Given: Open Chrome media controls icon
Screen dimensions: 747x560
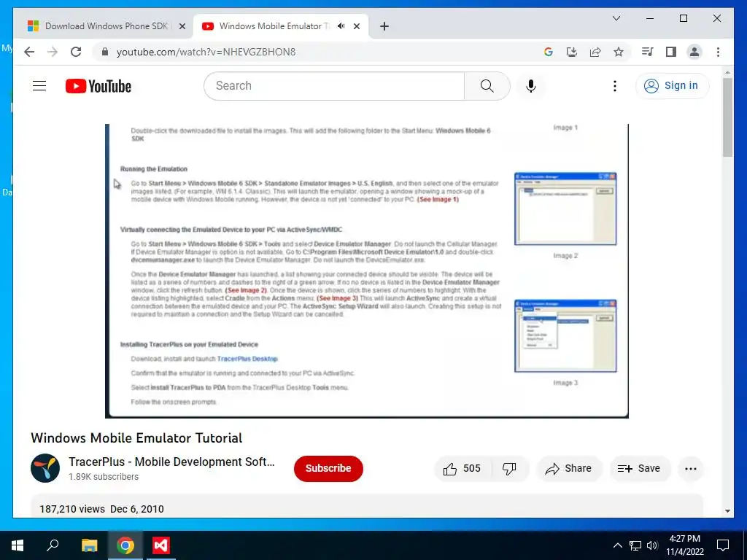Looking at the screenshot, I should (648, 52).
